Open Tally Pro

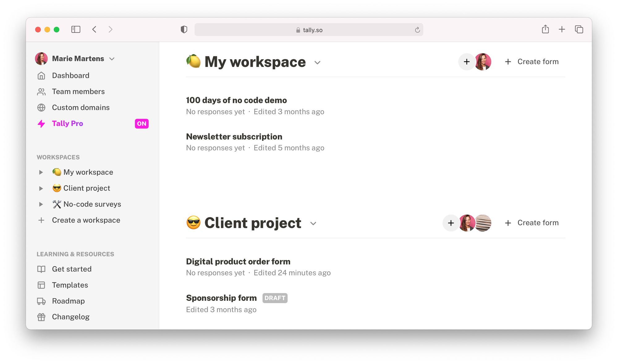(67, 123)
